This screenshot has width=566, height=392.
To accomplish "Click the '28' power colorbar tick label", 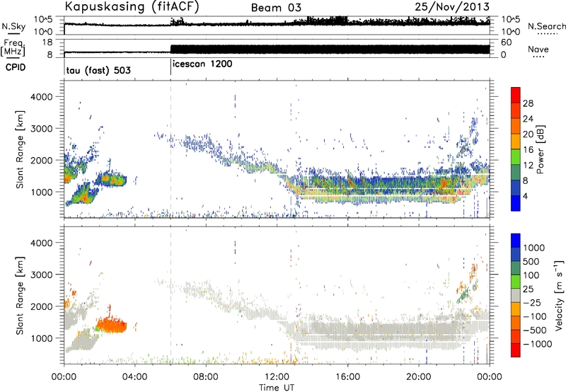I will [528, 103].
